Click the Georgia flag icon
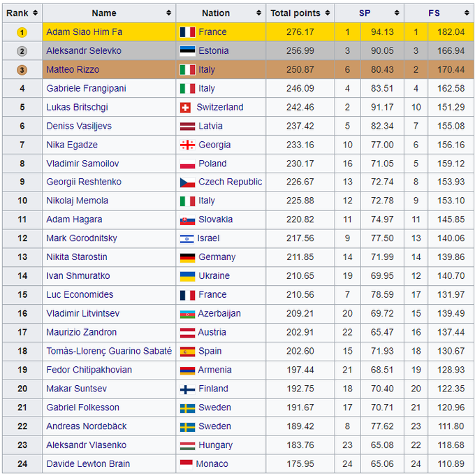Viewport: 475px width, 476px height. point(187,145)
